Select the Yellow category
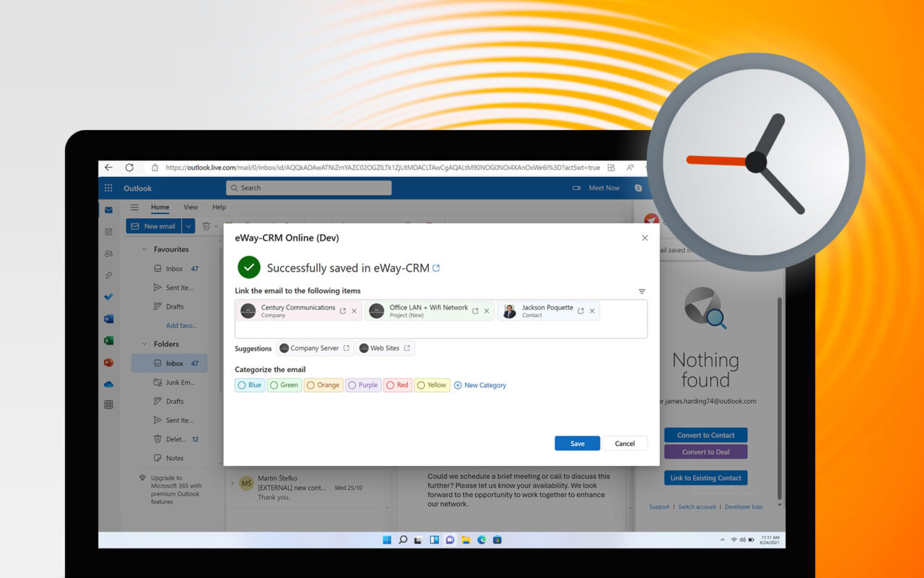The height and width of the screenshot is (578, 924). [x=432, y=385]
